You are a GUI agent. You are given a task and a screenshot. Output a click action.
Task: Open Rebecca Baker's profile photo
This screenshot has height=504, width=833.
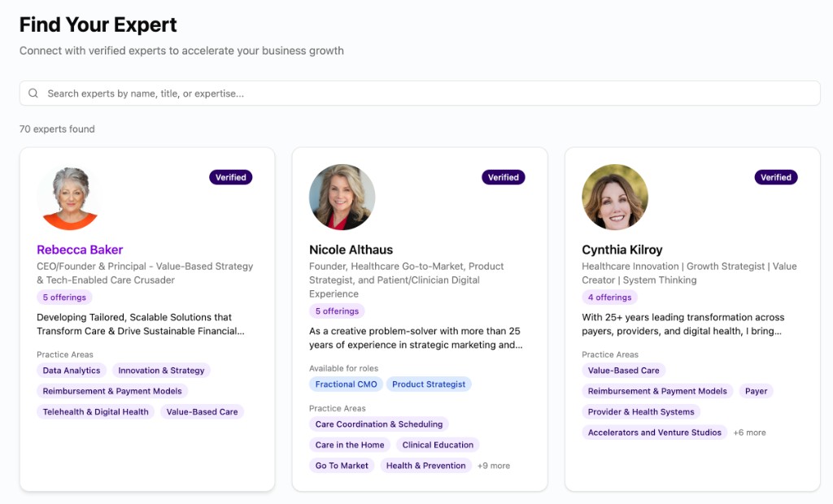point(69,198)
